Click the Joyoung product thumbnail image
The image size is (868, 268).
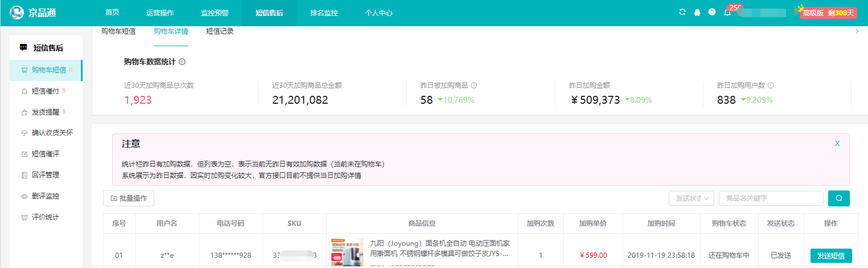pos(347,252)
